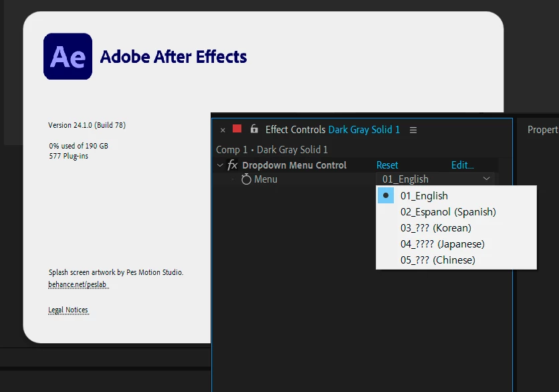559x392 pixels.
Task: Click the Adobe After Effects title
Action: click(x=173, y=57)
